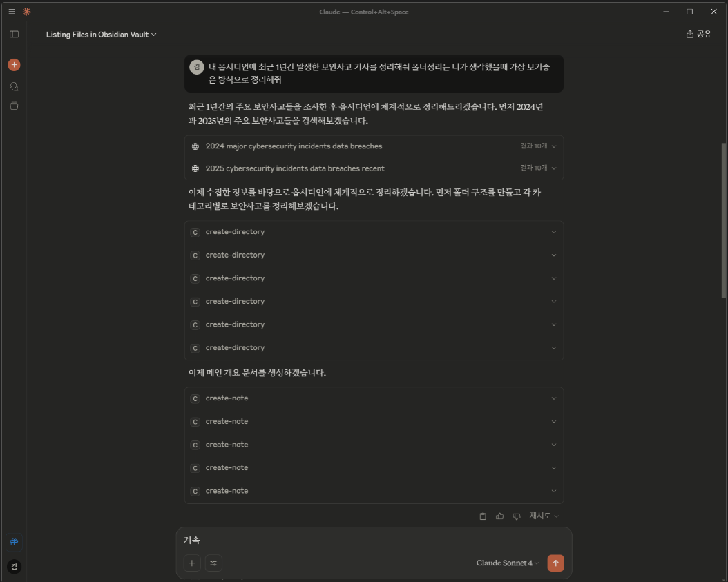728x582 pixels.
Task: Open the hamburger menu in the title bar
Action: coord(12,12)
